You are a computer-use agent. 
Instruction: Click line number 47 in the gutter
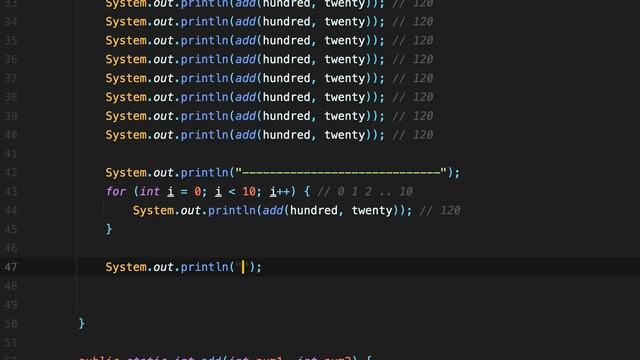coord(11,267)
